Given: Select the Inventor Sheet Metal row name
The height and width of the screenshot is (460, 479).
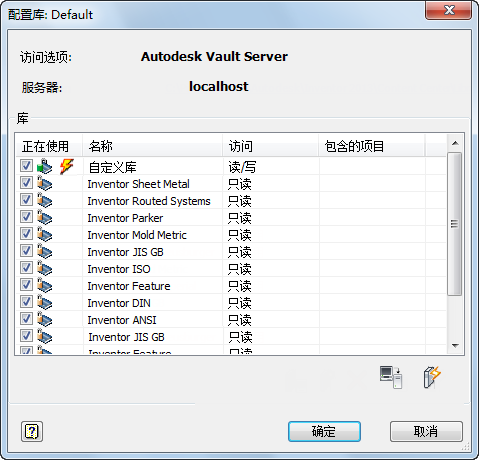Looking at the screenshot, I should coord(138,184).
